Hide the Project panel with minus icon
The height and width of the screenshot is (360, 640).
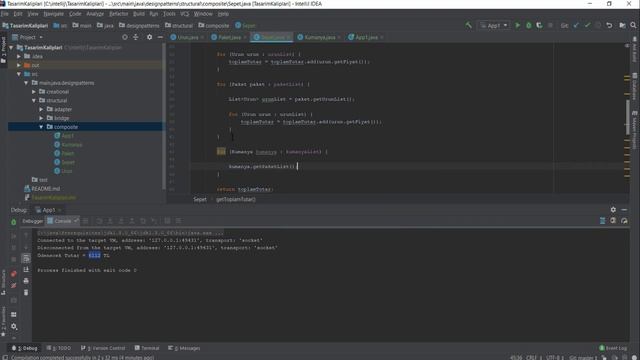point(160,37)
